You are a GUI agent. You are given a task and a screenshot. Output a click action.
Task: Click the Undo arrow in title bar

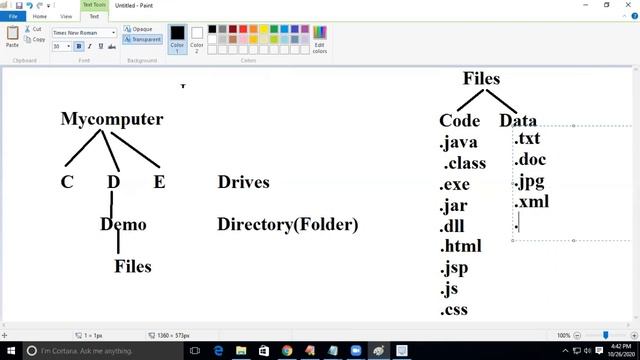[x=29, y=5]
